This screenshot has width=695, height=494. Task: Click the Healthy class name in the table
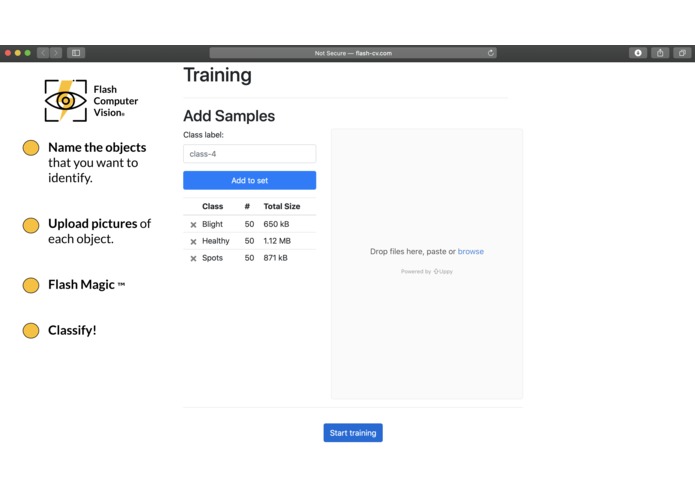tap(216, 241)
